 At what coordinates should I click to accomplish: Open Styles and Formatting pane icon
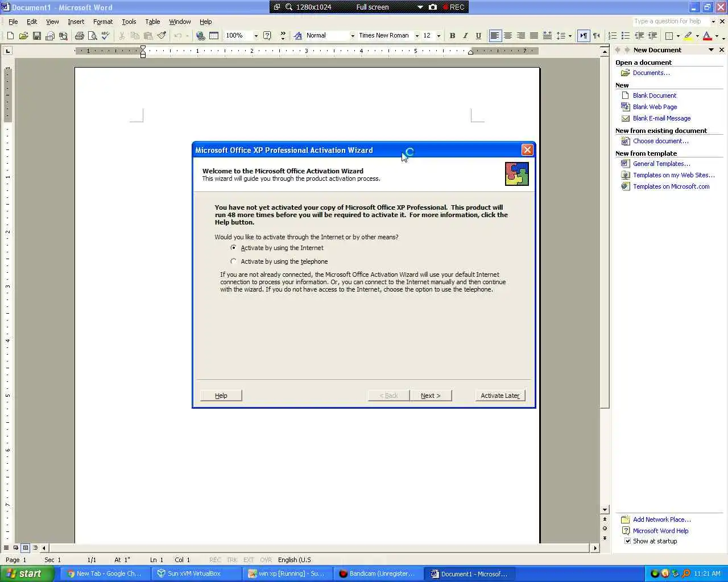tap(298, 35)
